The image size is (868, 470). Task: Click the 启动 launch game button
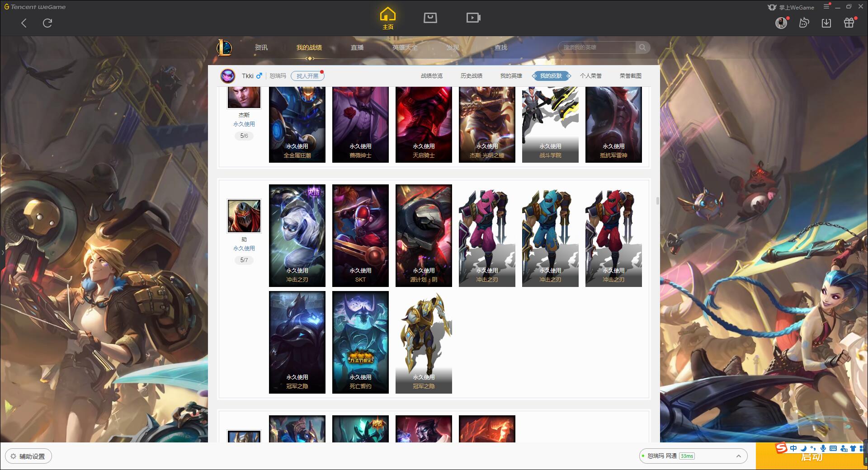point(811,456)
